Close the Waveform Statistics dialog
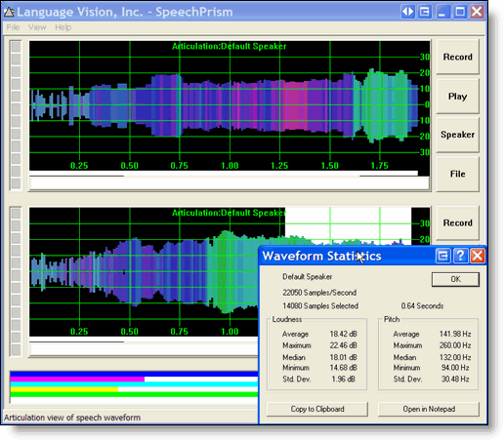 point(478,256)
